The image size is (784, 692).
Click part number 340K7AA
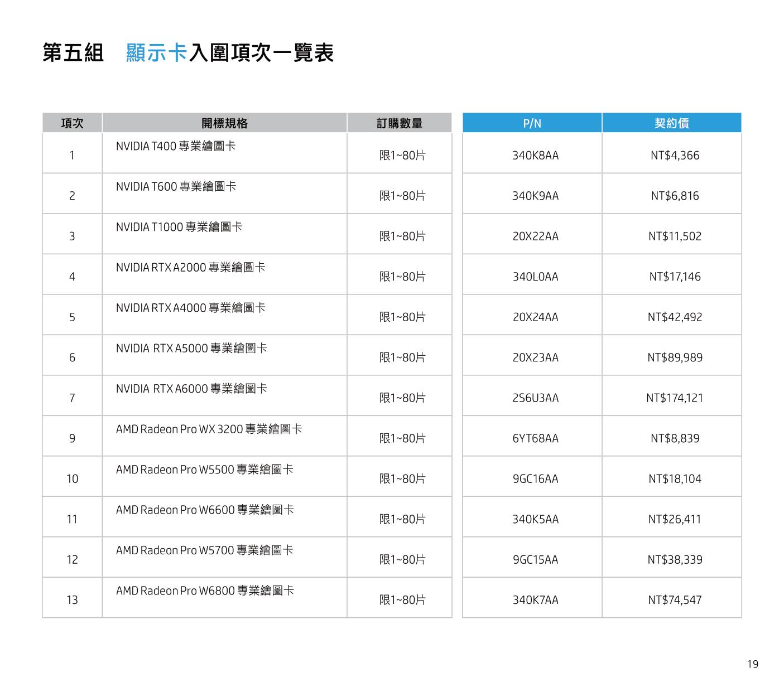pyautogui.click(x=535, y=601)
